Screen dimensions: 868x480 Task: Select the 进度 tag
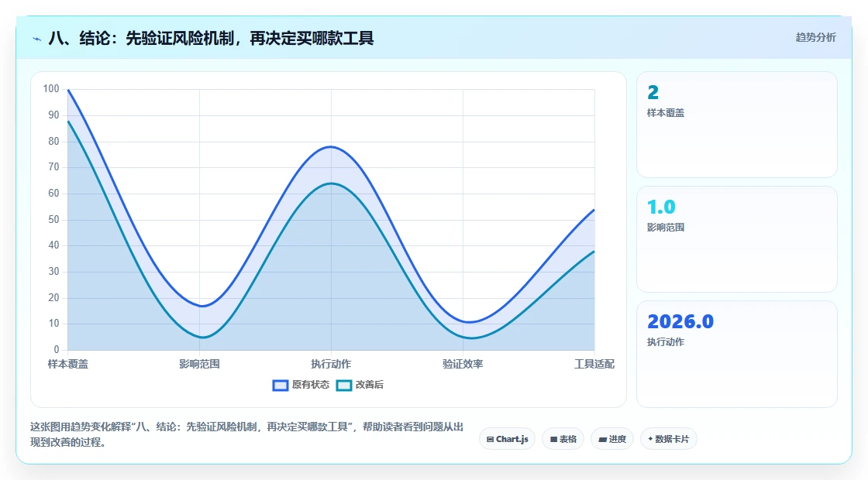point(612,439)
